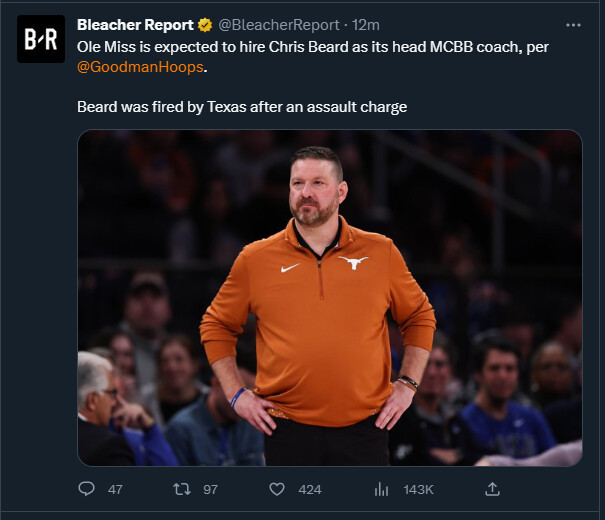The image size is (605, 520).
Task: Click the reply speech bubble icon
Action: pyautogui.click(x=87, y=489)
